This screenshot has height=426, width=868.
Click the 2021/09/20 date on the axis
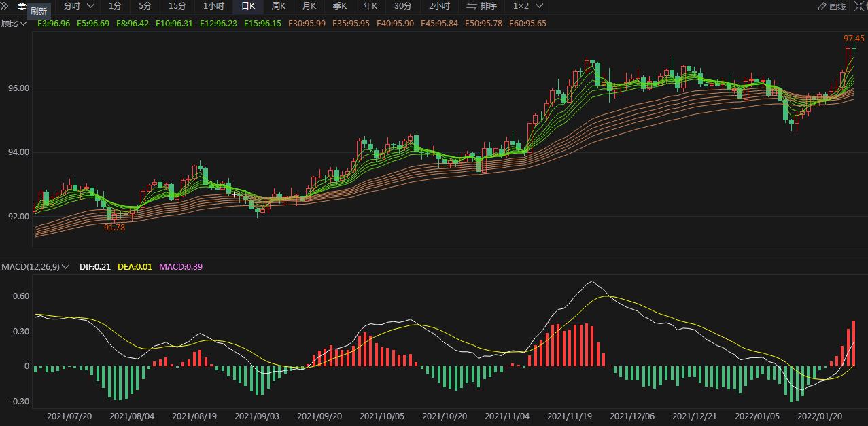(319, 416)
